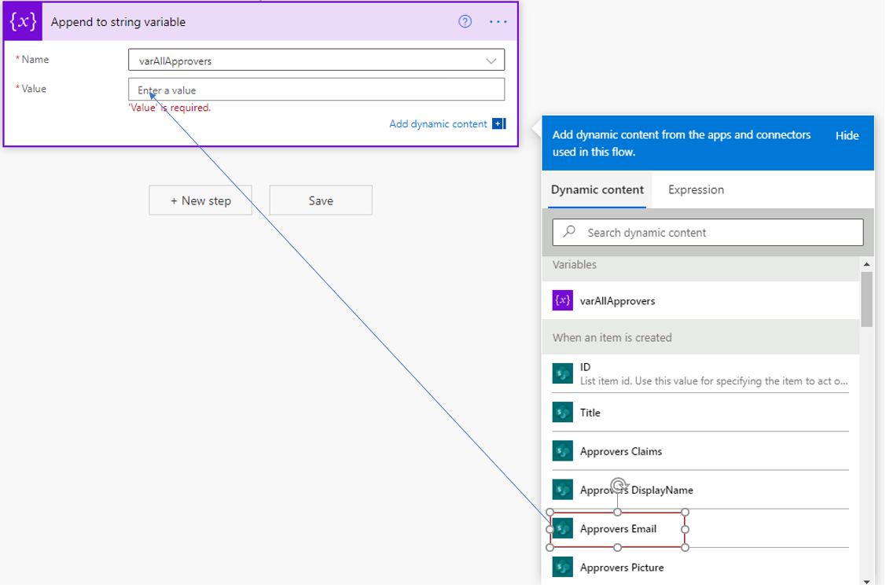This screenshot has height=588, width=886.
Task: Switch to the Expression tab
Action: pos(697,189)
